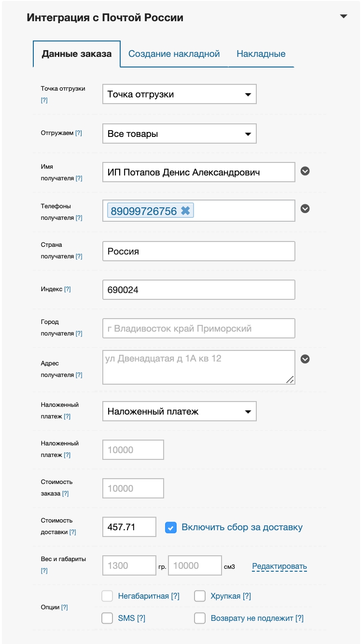Open help tooltip next to Индекс

coord(68,289)
